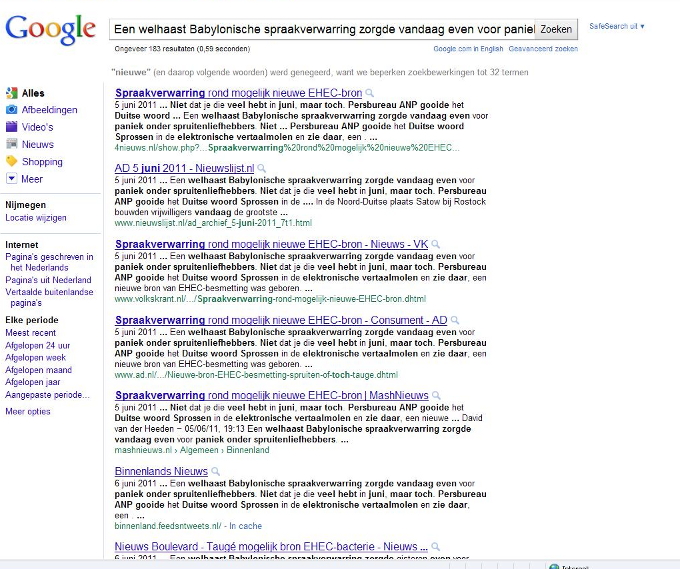This screenshot has height=569, width=680.
Task: Click the Google logo
Action: [51, 30]
